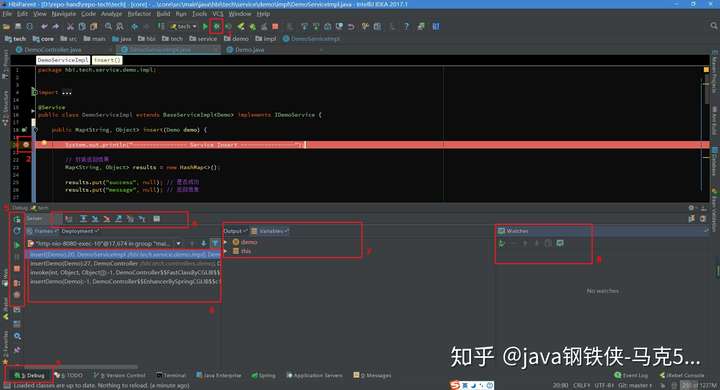Click the UTF-8 encoding in status bar
The image size is (720, 390).
pyautogui.click(x=603, y=385)
